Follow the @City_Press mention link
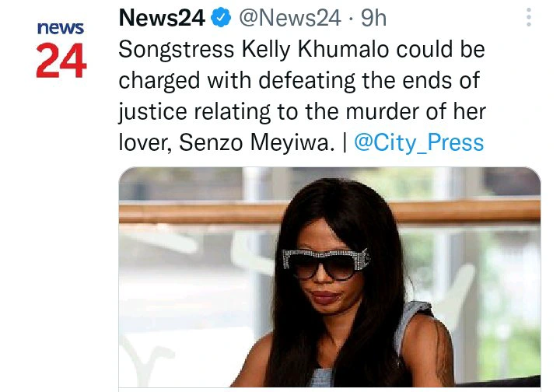 419,142
